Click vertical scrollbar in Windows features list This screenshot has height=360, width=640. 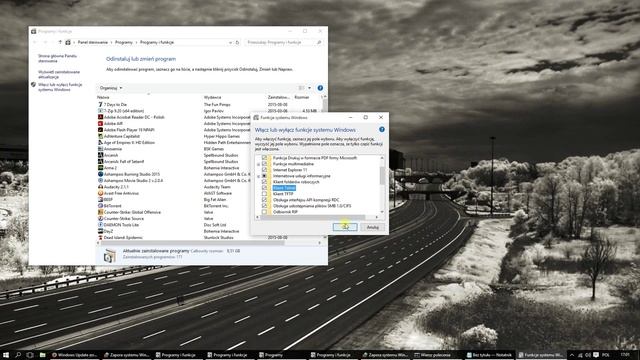click(x=382, y=176)
